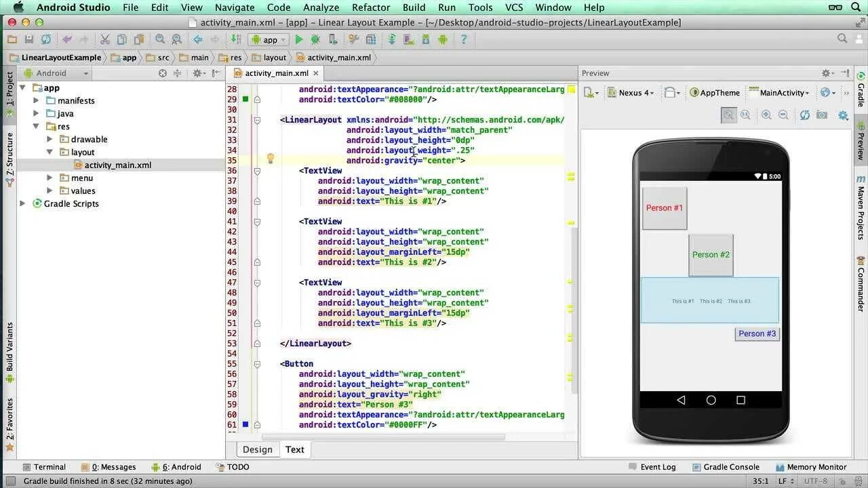Open the Event Log button
This screenshot has width=868, height=488.
coord(652,467)
